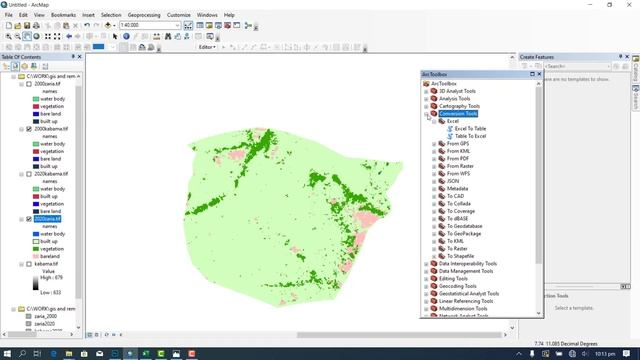Choose the Select Elements arrow tool
The width and height of the screenshot is (640, 360).
pyautogui.click(x=115, y=37)
